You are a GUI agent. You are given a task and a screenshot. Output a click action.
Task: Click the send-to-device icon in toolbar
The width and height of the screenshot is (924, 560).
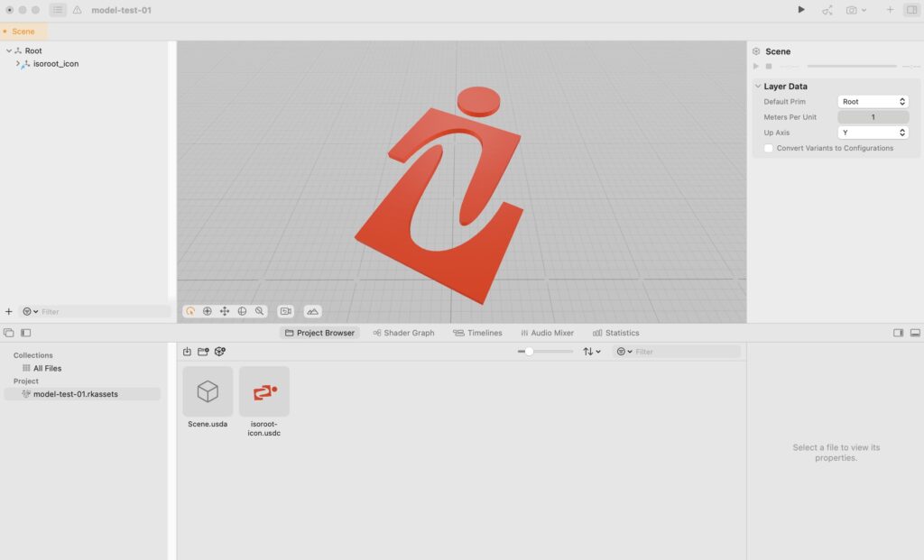(827, 10)
